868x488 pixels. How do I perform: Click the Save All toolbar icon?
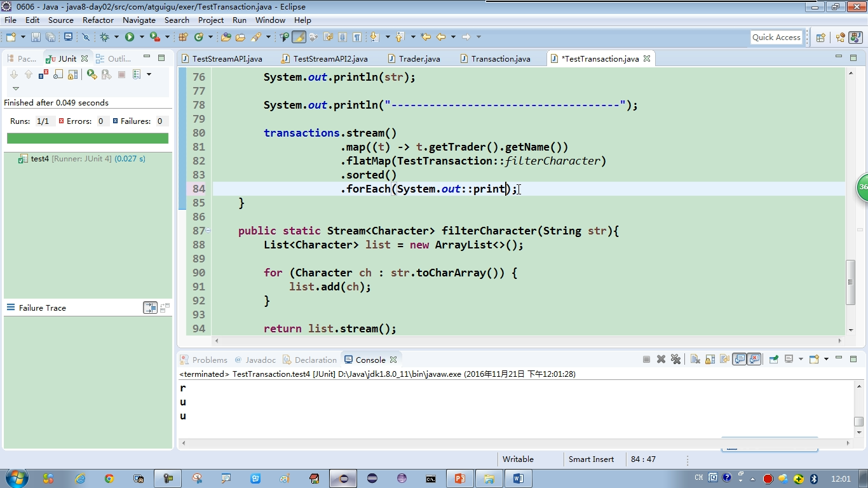pyautogui.click(x=50, y=37)
